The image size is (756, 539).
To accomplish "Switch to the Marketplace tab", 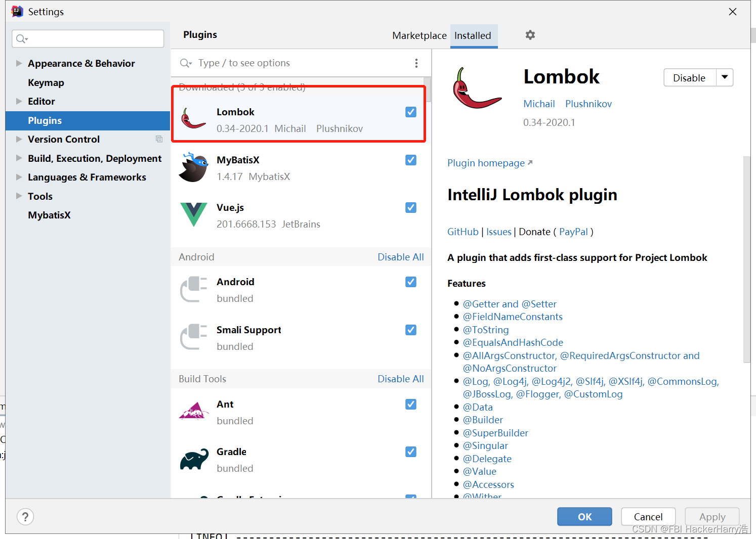I will click(x=419, y=35).
